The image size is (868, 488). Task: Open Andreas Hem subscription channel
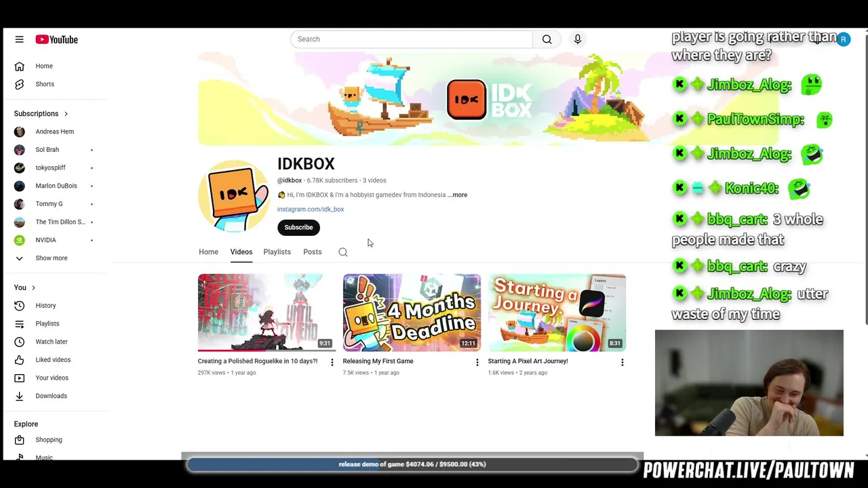[56, 131]
